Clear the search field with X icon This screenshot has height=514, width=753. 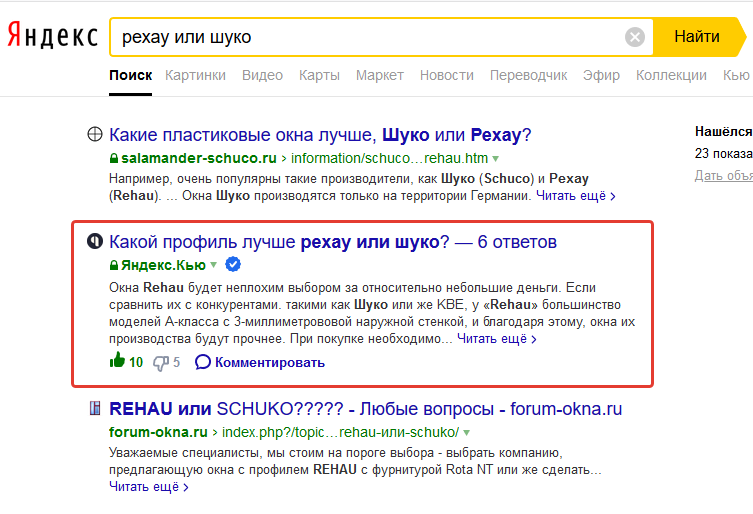point(635,37)
